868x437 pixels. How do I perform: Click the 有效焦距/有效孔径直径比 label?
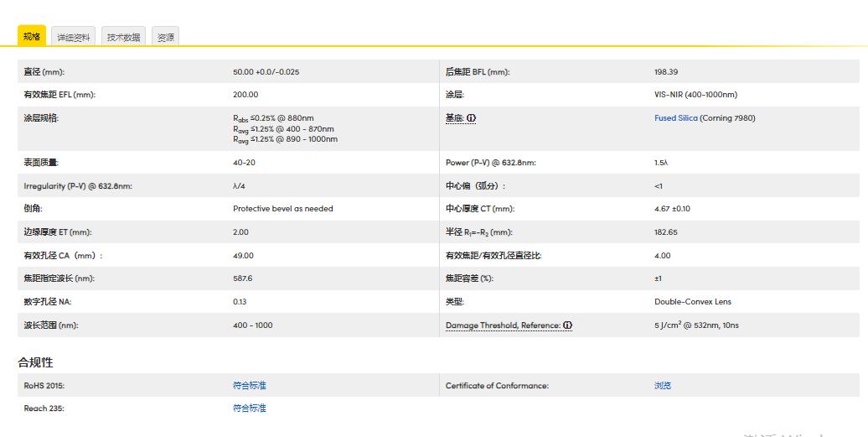[493, 256]
